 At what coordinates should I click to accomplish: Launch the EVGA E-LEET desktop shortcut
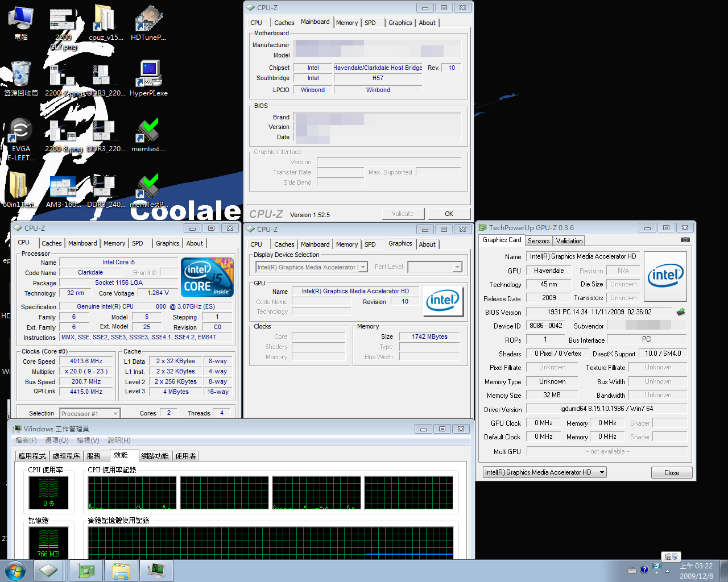point(21,139)
